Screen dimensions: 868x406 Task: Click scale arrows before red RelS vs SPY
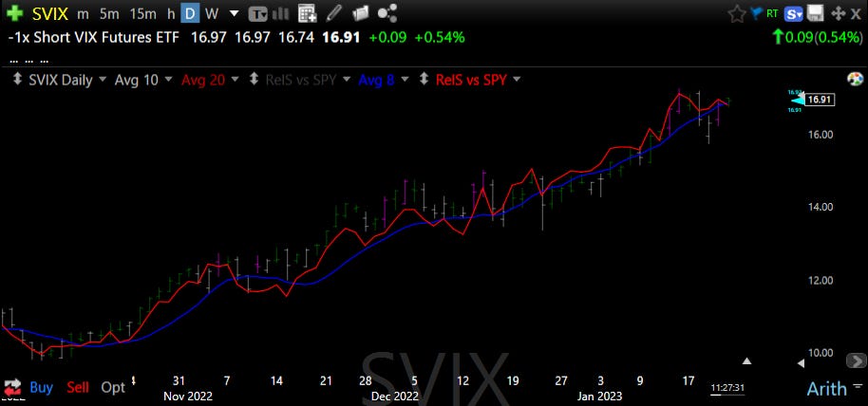(x=424, y=80)
